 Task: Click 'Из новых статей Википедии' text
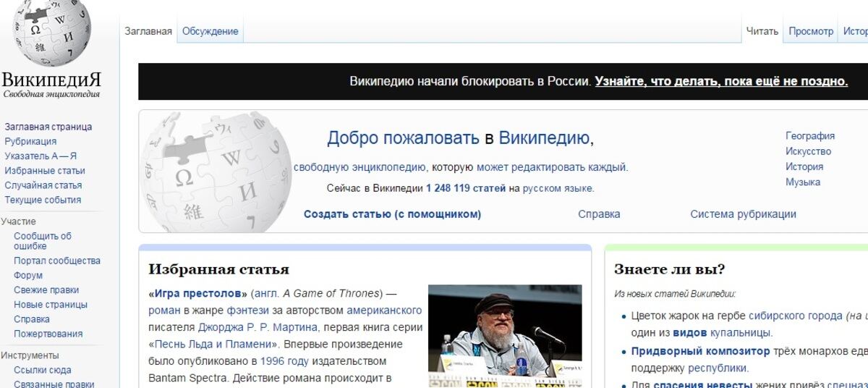click(675, 294)
